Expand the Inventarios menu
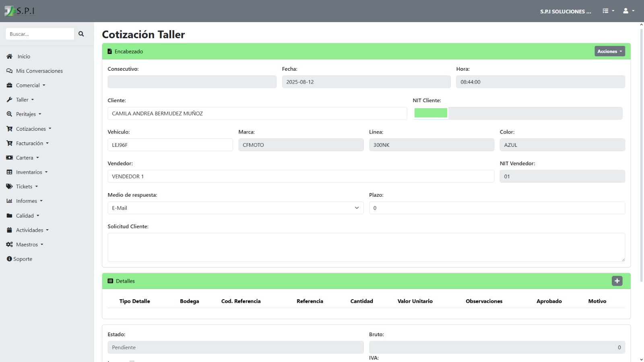The width and height of the screenshot is (644, 362). pos(32,172)
